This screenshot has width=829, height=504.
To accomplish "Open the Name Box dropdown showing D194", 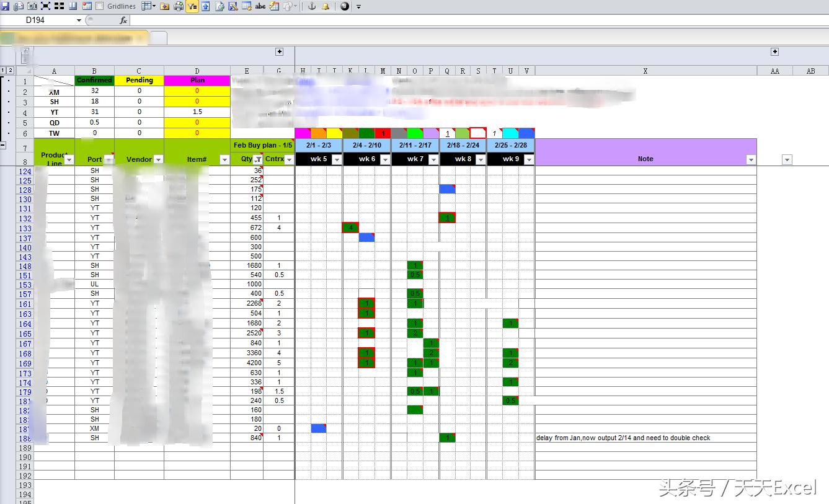I will 79,20.
